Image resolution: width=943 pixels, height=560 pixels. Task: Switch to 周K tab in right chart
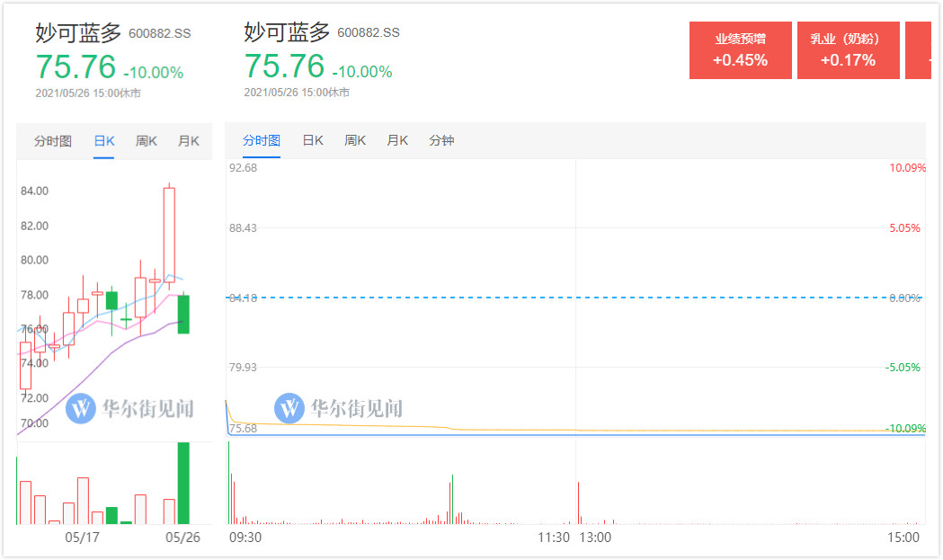pos(355,140)
